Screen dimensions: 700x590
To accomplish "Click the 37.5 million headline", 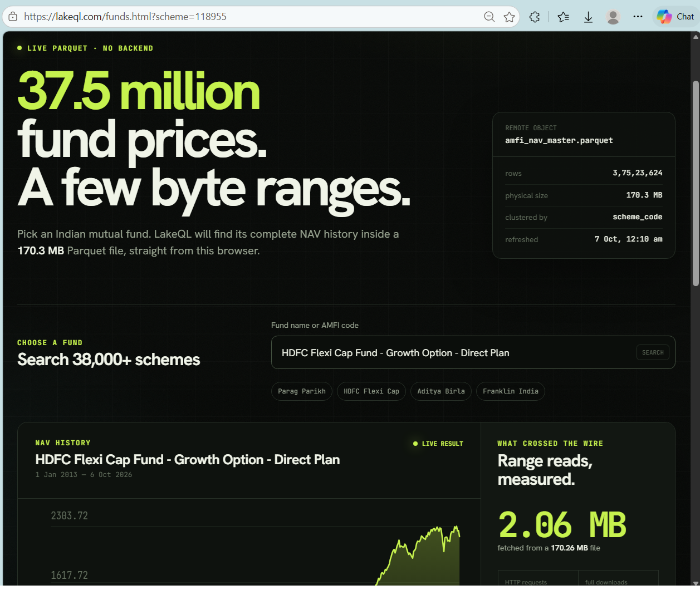I will click(x=139, y=91).
